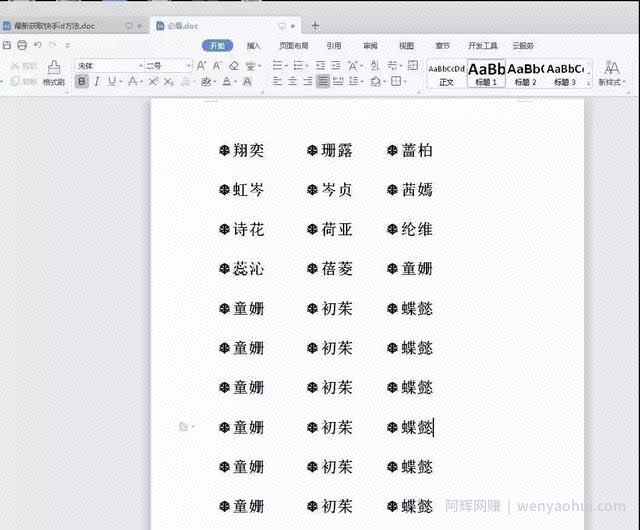Toggle strikethrough text formatting

(x=132, y=81)
